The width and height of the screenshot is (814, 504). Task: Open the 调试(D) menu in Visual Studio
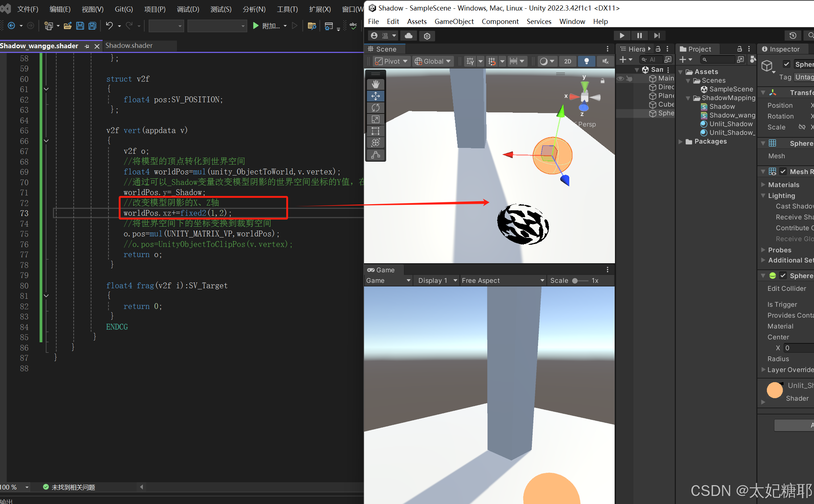(x=188, y=9)
